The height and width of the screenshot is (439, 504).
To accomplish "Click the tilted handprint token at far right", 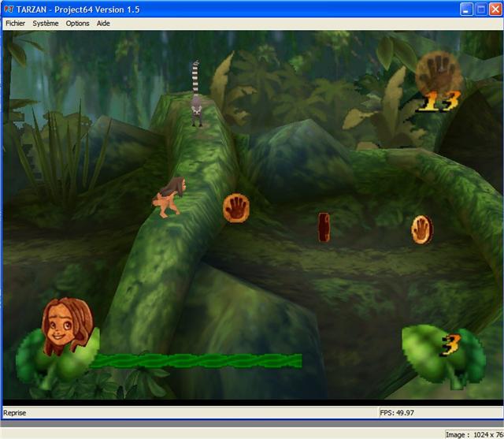I will coord(422,229).
